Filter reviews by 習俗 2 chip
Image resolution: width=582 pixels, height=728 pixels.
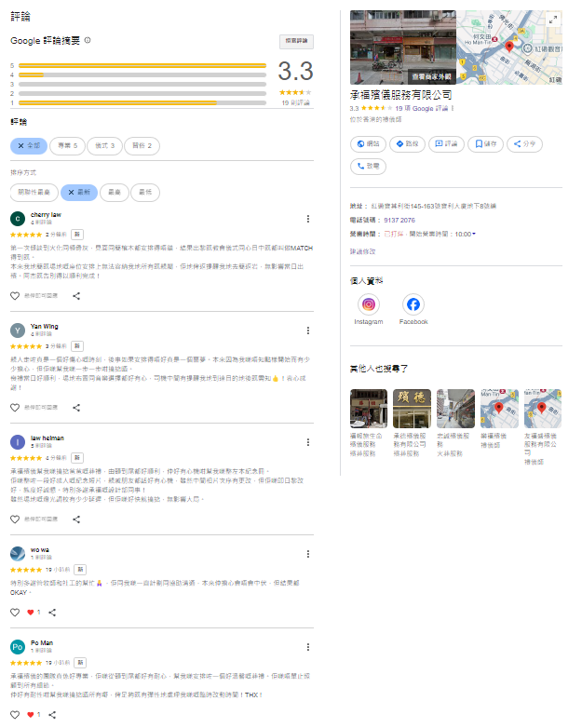click(142, 146)
